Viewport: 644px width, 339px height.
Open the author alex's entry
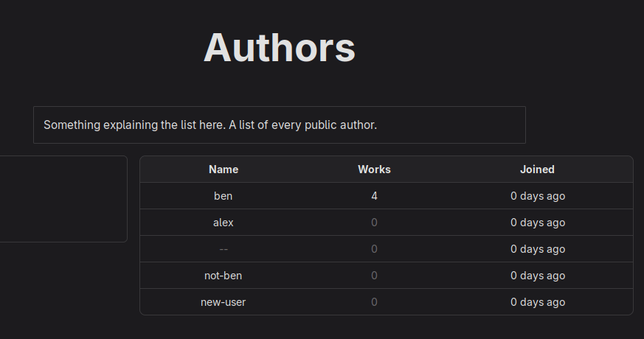tap(224, 223)
